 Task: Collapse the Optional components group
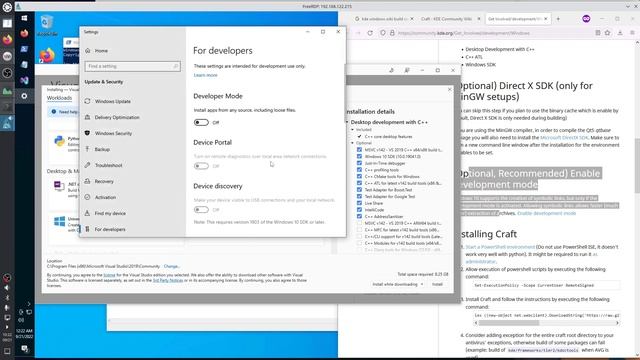(x=353, y=143)
